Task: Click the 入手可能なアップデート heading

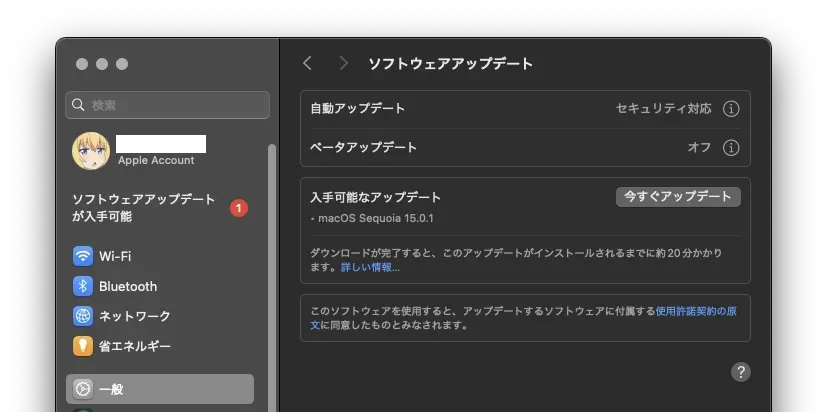Action: coord(376,197)
